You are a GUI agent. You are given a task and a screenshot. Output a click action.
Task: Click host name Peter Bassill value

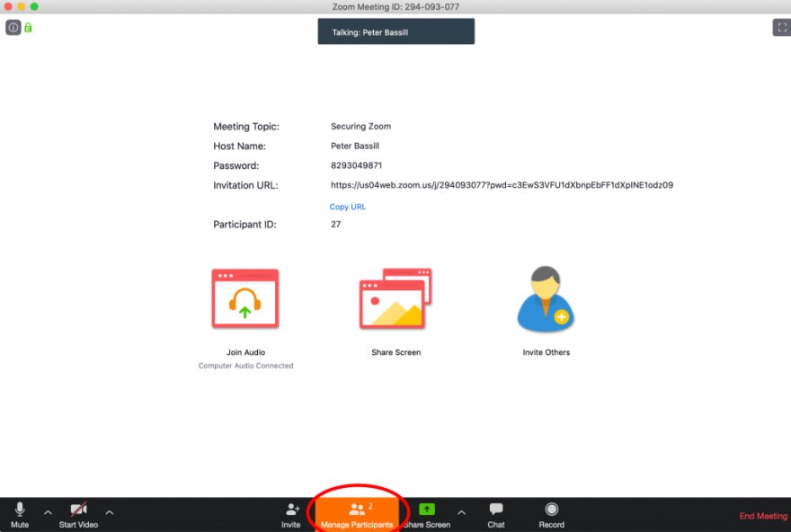coord(355,146)
